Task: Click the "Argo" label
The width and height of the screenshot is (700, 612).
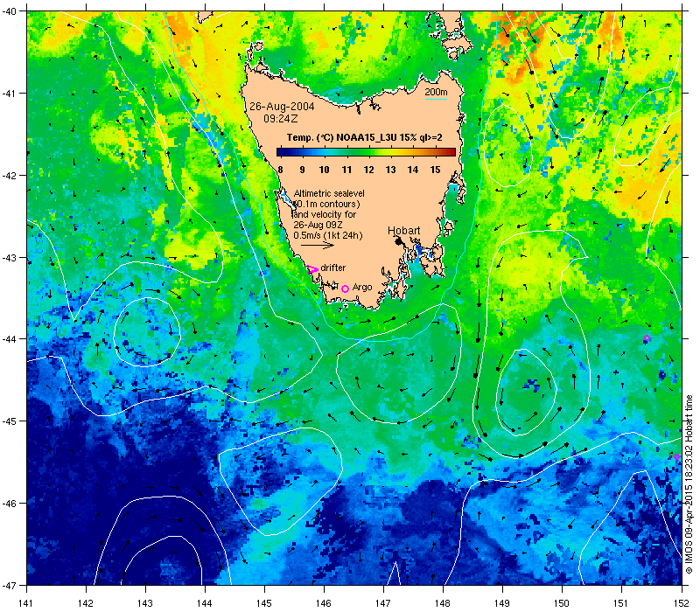Action: (362, 288)
